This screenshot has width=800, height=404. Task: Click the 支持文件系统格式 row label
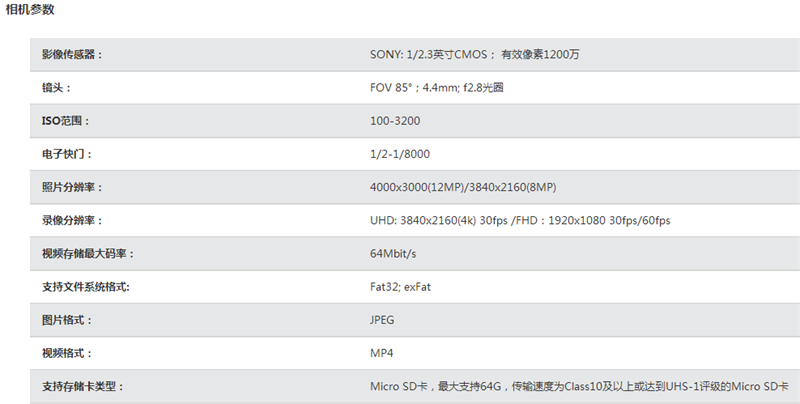point(86,287)
